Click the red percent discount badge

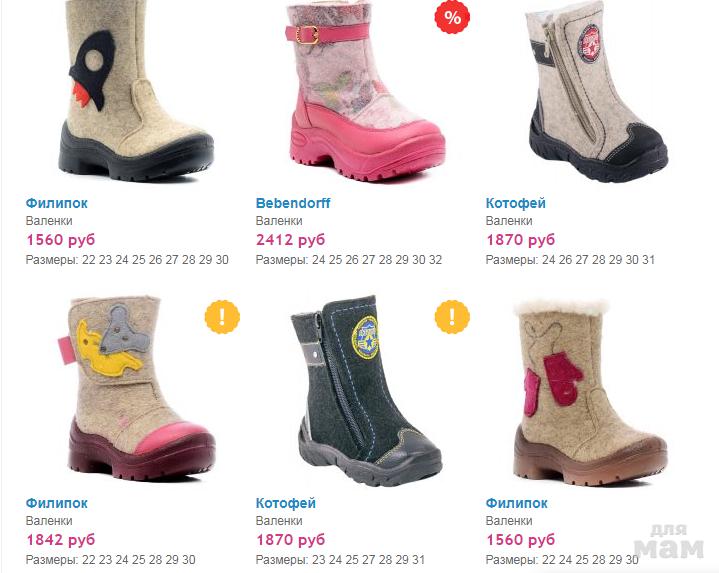click(452, 17)
